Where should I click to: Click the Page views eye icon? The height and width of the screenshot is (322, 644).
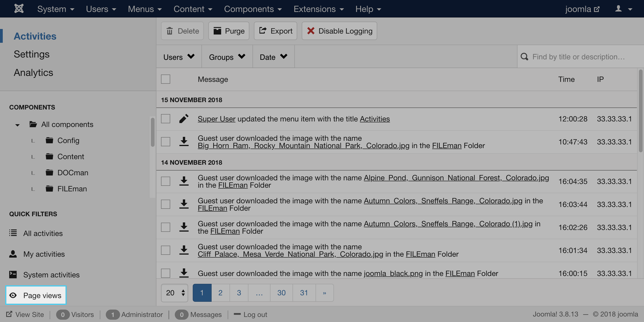13,295
